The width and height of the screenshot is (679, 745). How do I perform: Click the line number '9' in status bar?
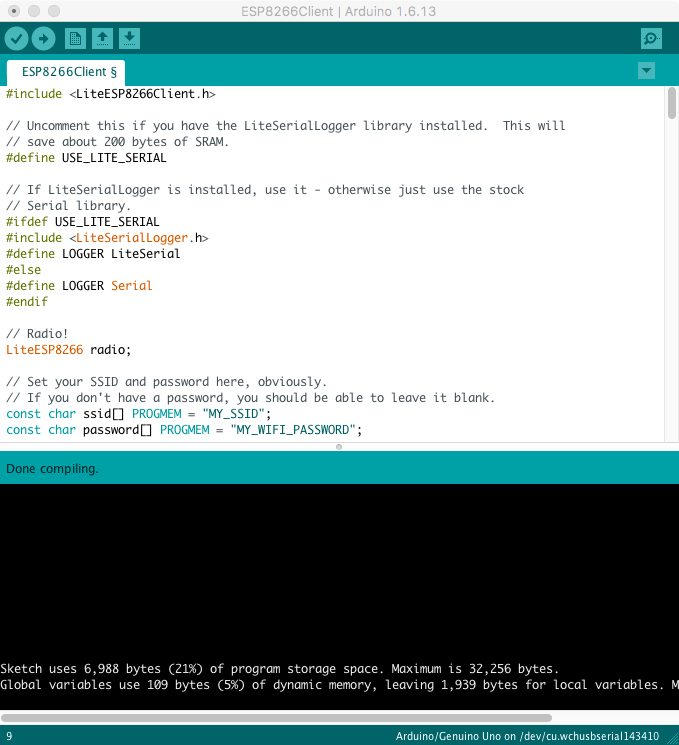(x=9, y=736)
